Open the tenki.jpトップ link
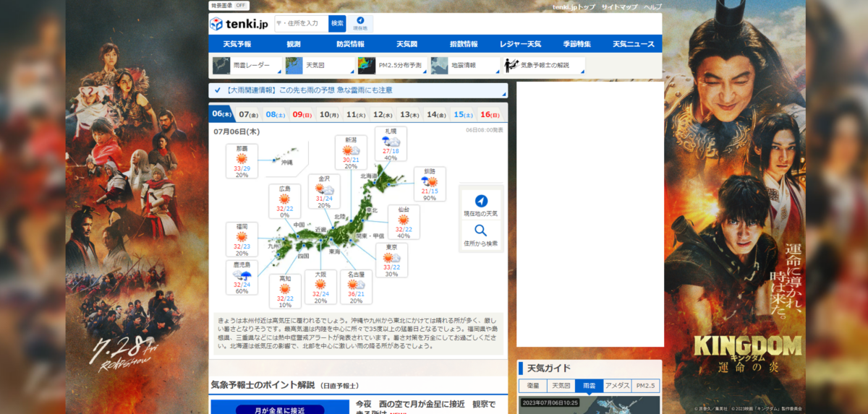Image resolution: width=868 pixels, height=414 pixels. pyautogui.click(x=574, y=7)
